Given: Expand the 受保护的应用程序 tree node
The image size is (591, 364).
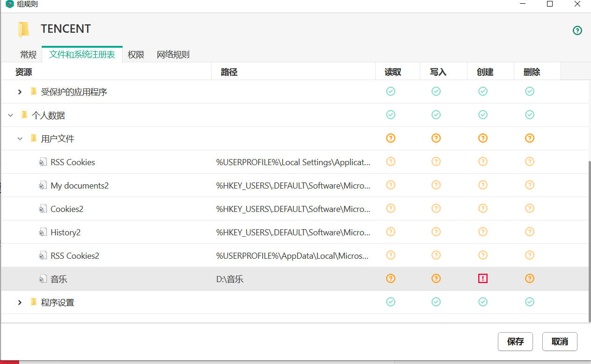Looking at the screenshot, I should click(x=20, y=92).
